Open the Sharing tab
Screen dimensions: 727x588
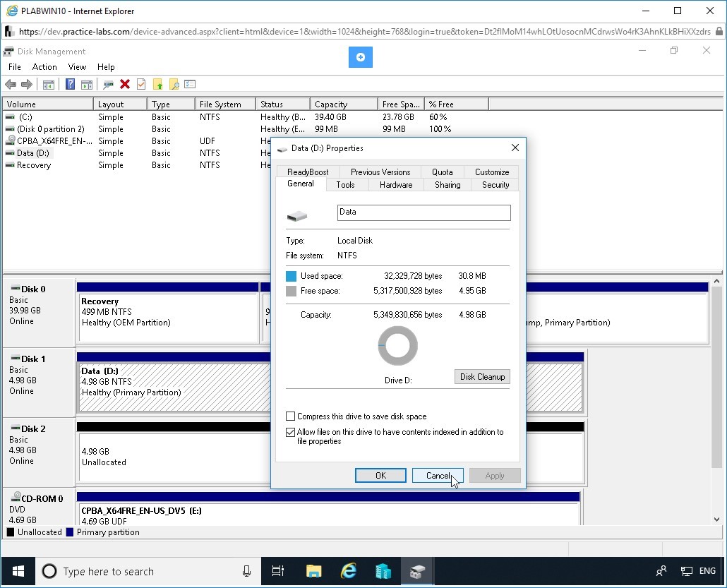click(447, 184)
